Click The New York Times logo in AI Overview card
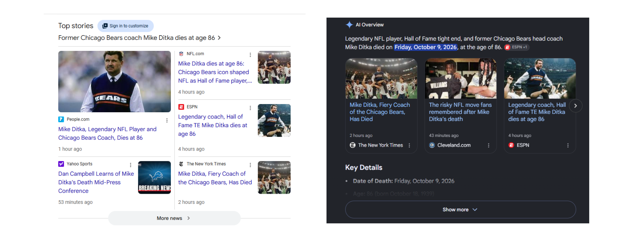 coord(353,145)
